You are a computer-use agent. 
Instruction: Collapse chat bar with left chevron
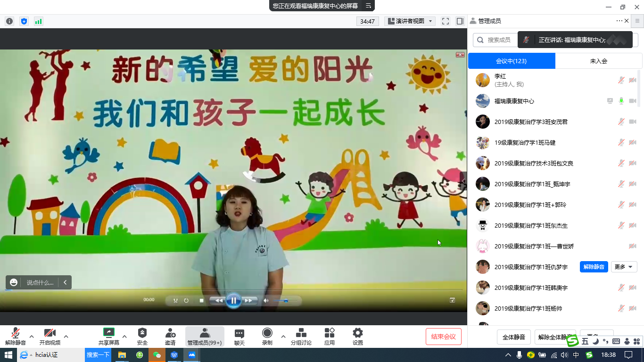(65, 282)
